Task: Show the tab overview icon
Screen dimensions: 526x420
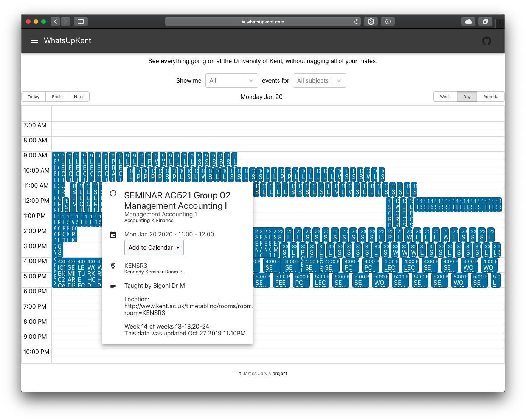Action: coord(485,22)
